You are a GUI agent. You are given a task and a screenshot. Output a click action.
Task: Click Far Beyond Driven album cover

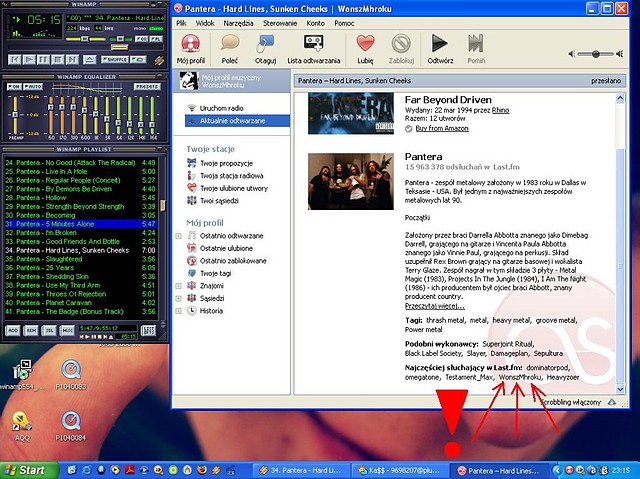[x=351, y=113]
